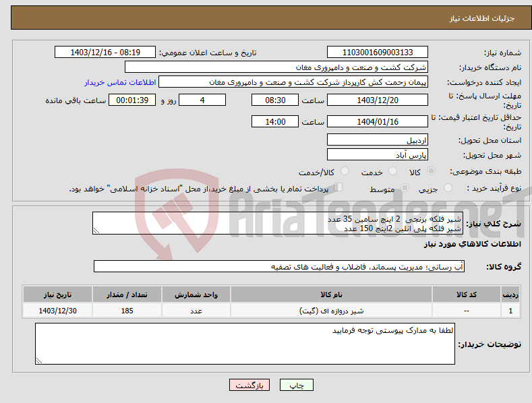Click the resize handle of description textarea

click(96, 230)
